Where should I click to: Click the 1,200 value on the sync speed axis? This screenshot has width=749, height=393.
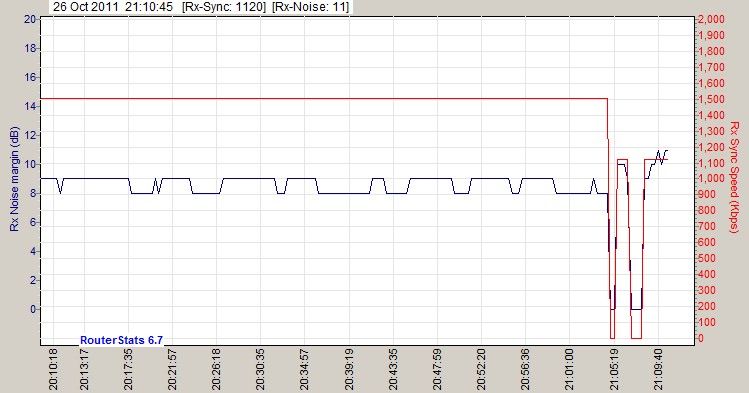711,147
